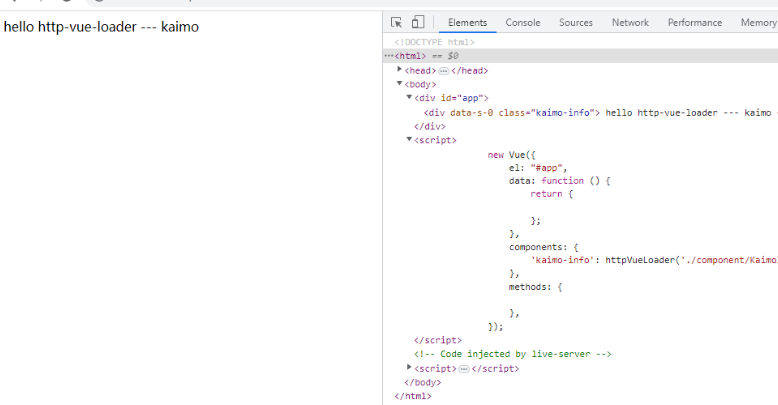This screenshot has height=405, width=778.
Task: Collapse the script node containing new Vue
Action: pos(409,139)
